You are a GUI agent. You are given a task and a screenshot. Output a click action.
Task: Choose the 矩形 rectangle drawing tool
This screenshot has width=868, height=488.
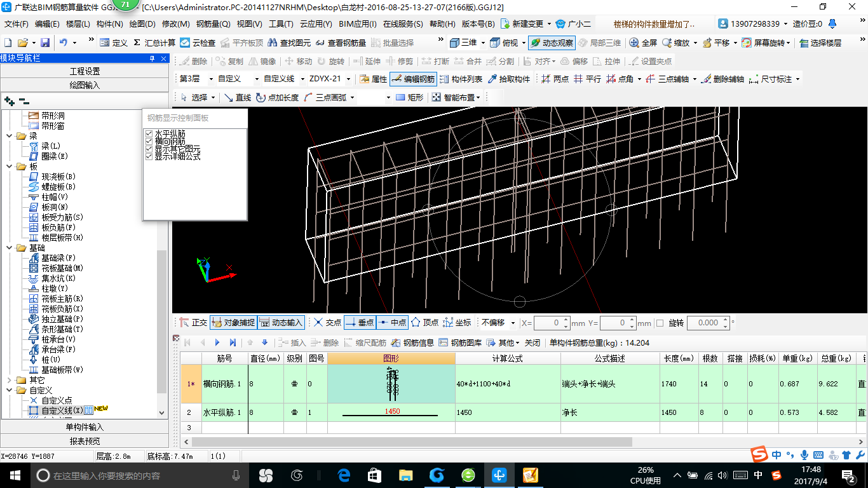[x=410, y=97]
